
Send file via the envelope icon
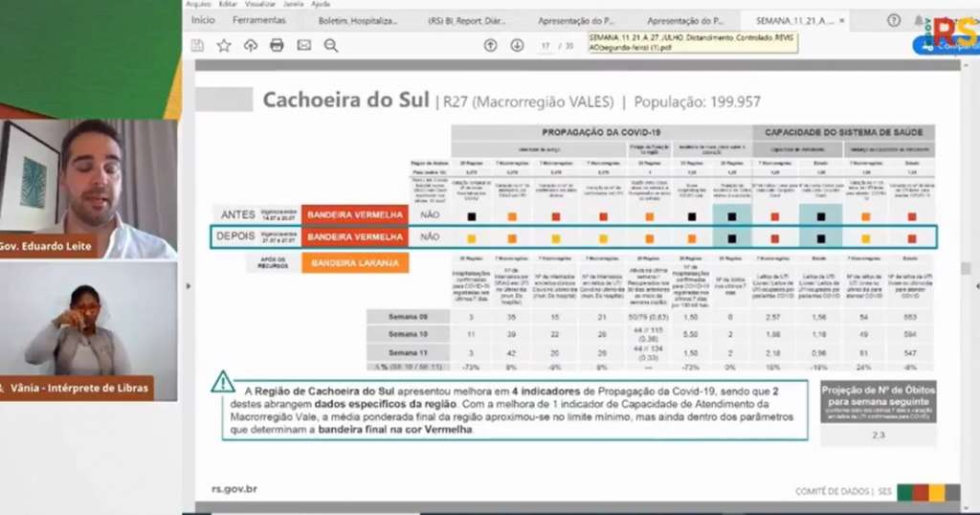pyautogui.click(x=303, y=45)
